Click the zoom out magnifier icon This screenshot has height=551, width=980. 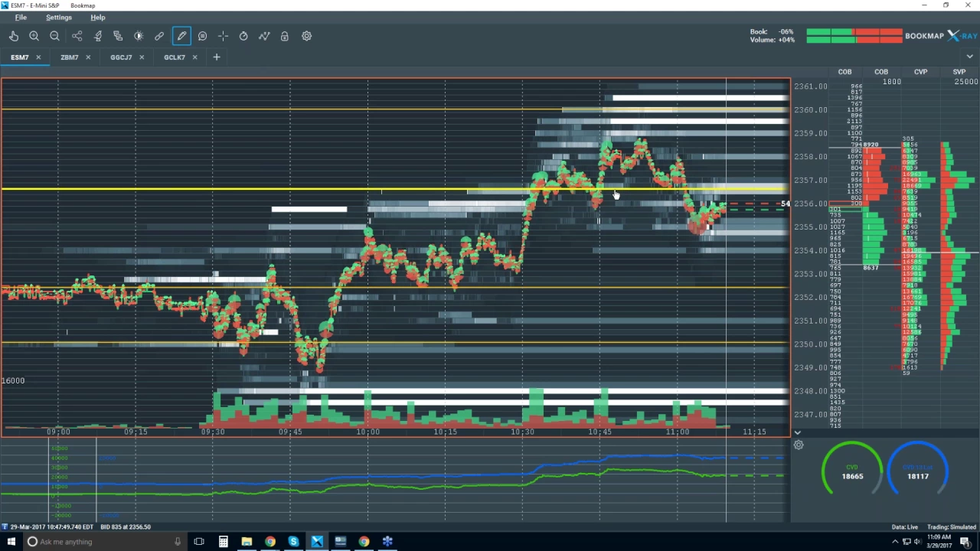(x=54, y=36)
